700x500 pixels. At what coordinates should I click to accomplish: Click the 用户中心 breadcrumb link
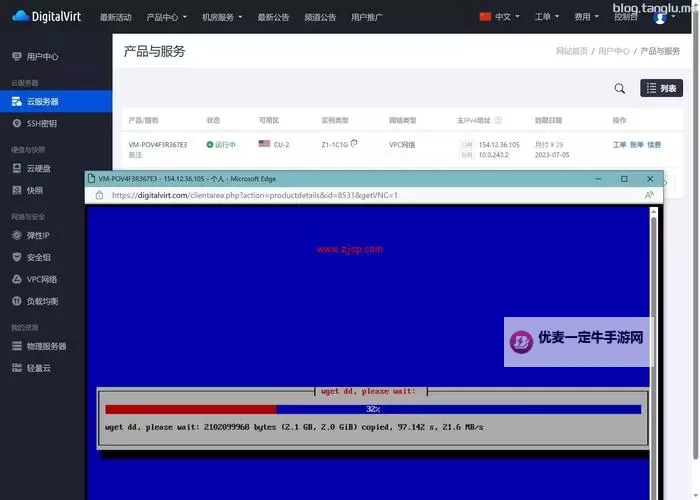pyautogui.click(x=614, y=51)
